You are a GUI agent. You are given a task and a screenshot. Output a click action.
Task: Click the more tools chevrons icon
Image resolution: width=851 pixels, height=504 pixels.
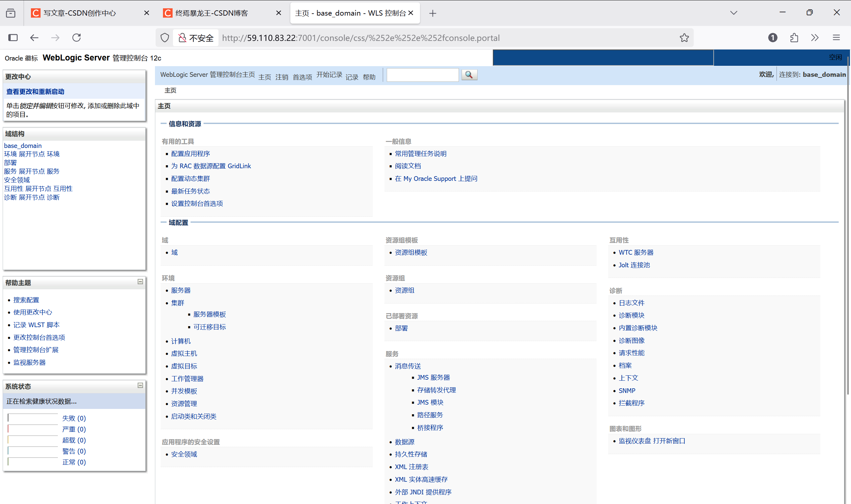coord(815,38)
